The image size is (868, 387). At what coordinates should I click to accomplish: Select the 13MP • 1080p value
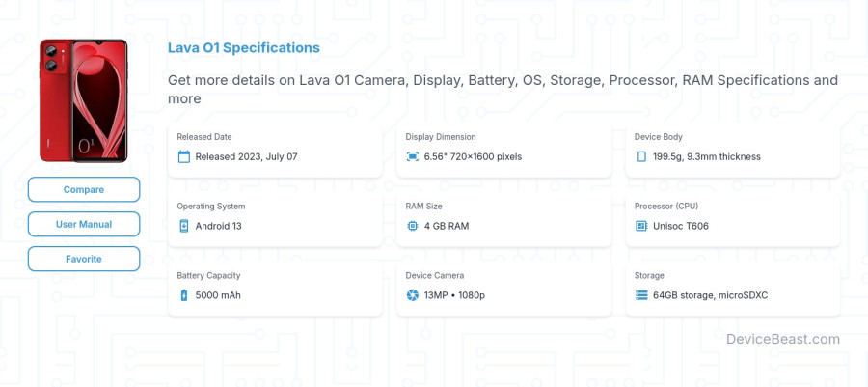454,295
